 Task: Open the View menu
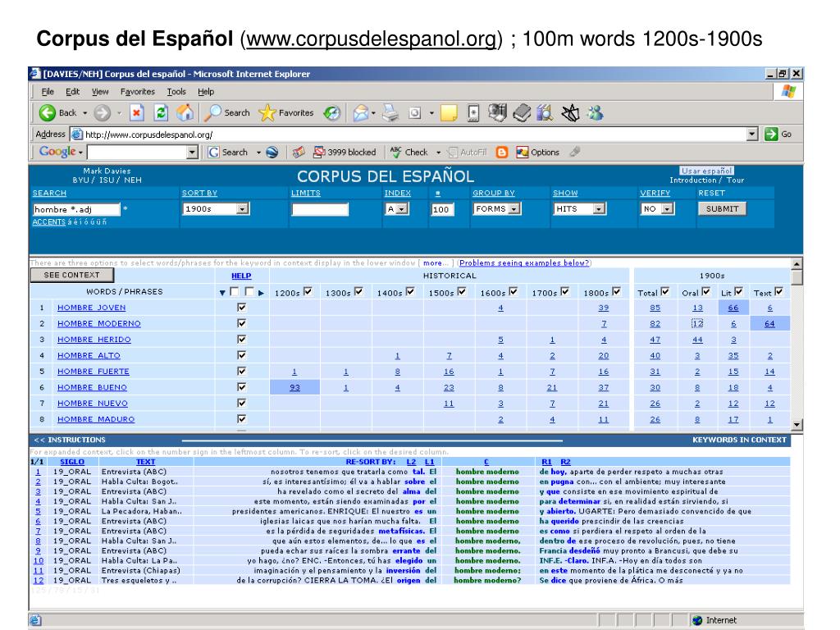pyautogui.click(x=99, y=92)
